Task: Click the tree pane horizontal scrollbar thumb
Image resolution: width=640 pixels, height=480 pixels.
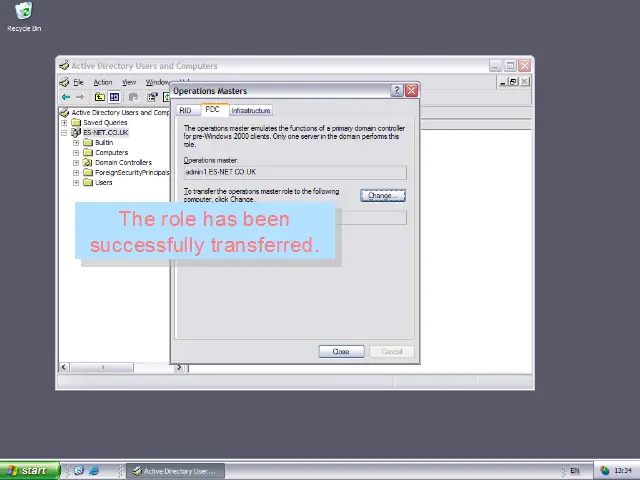Action: click(x=102, y=367)
